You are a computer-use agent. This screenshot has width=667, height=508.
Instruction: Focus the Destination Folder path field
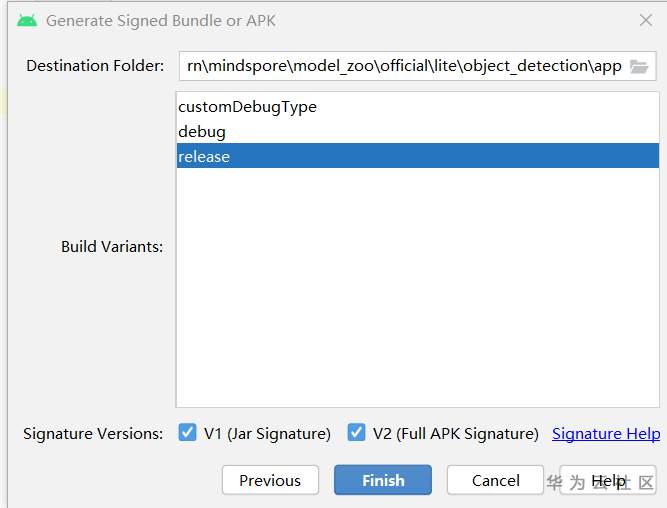coord(403,66)
